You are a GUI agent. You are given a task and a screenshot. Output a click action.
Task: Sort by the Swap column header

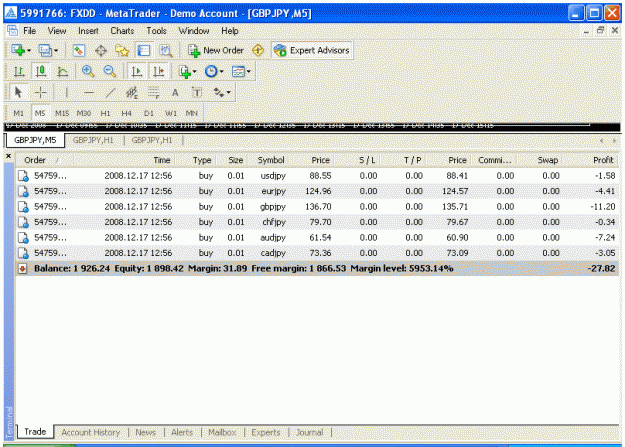548,160
